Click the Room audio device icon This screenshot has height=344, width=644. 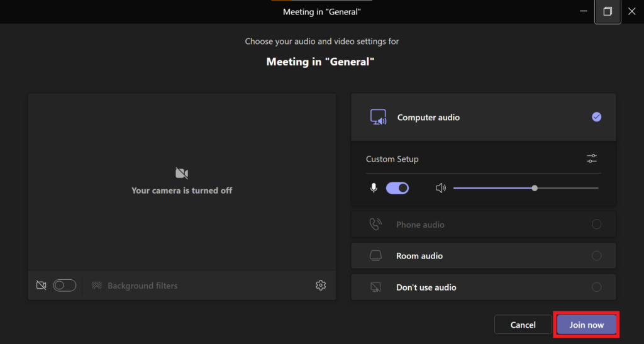pyautogui.click(x=375, y=256)
